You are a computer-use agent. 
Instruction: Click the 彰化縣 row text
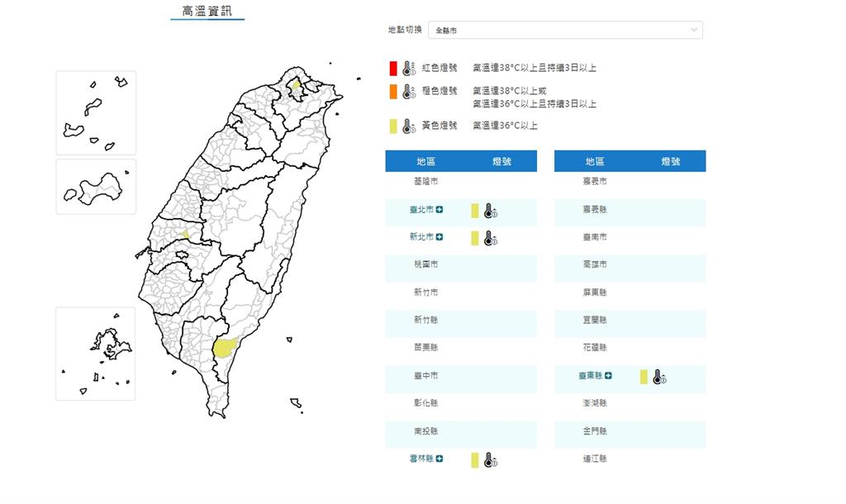pyautogui.click(x=425, y=403)
